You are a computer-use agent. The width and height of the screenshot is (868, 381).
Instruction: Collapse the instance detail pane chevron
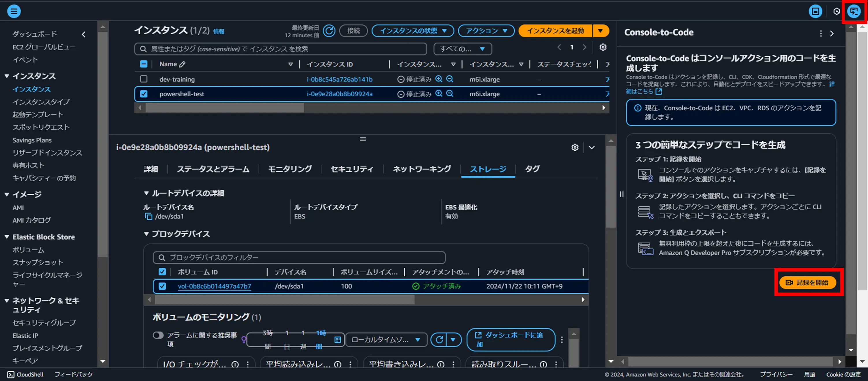pos(591,147)
